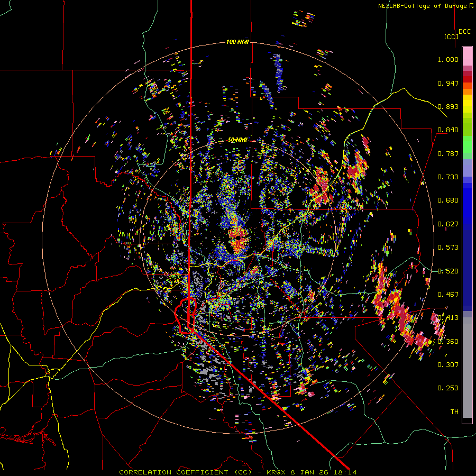Click the [CC] legend unit label

tap(451, 36)
